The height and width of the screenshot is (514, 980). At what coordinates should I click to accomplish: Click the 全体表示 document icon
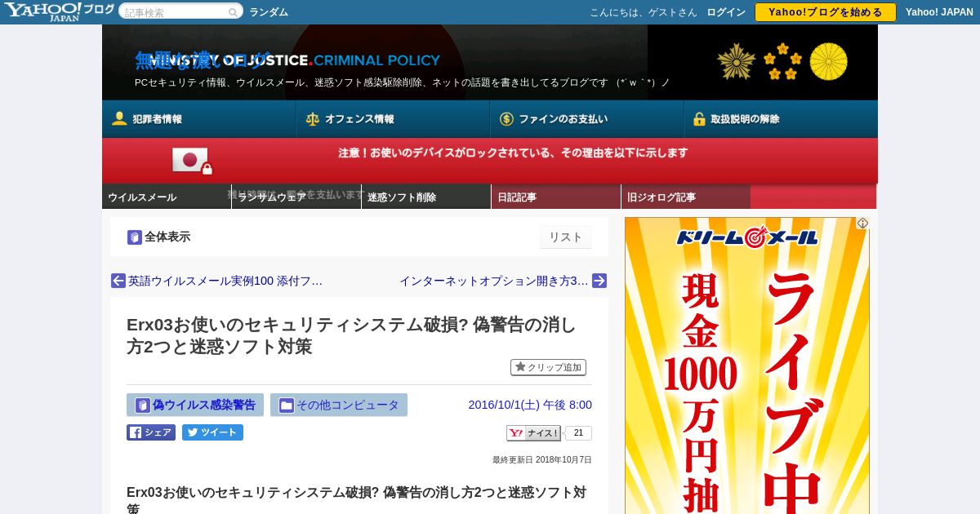point(135,237)
